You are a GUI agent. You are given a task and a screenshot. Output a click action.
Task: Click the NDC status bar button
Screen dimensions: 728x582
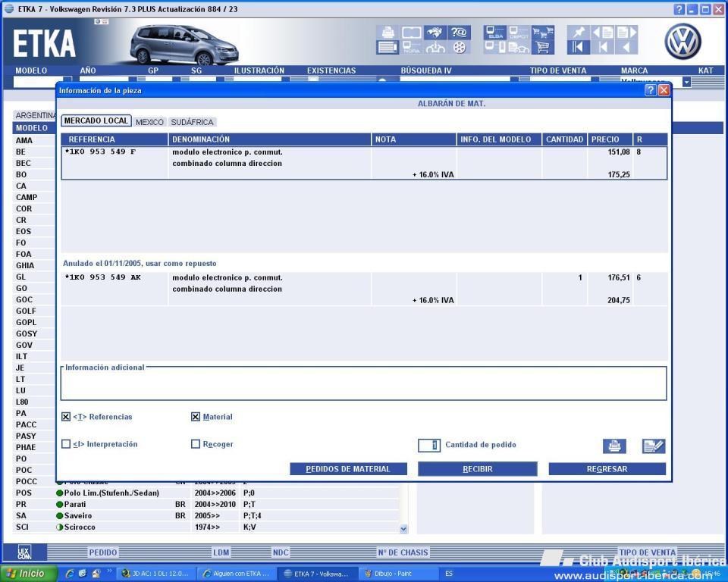pos(281,552)
